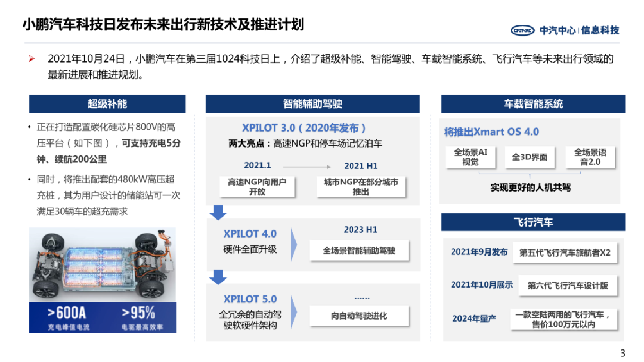Click the 全场景AI视觉 box
The image size is (644, 362).
pos(470,157)
